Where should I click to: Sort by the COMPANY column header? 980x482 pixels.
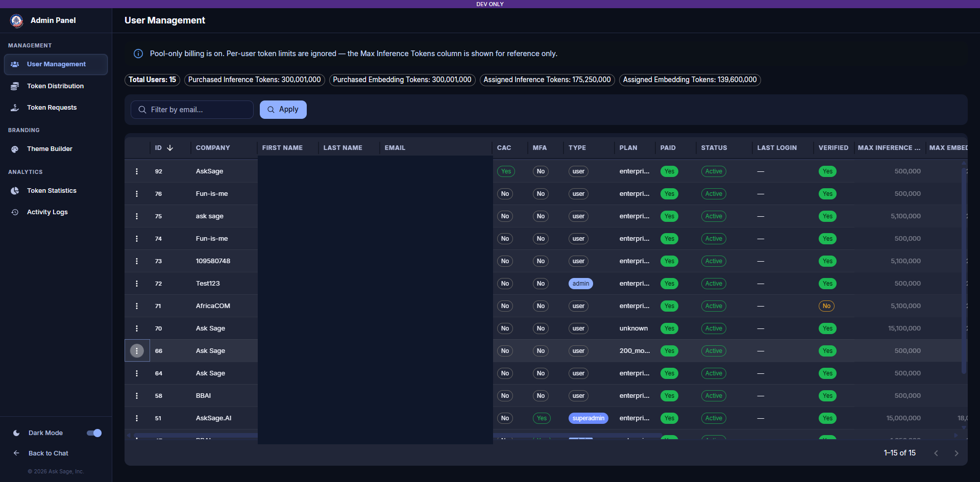[213, 148]
